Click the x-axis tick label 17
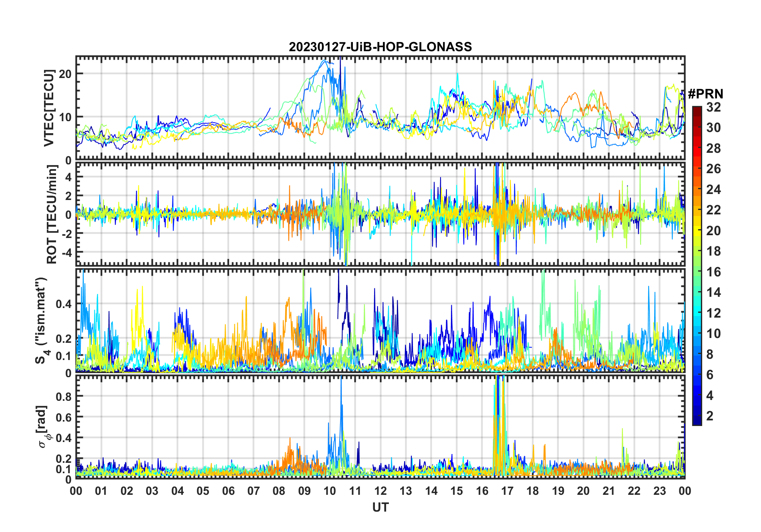 pos(507,491)
